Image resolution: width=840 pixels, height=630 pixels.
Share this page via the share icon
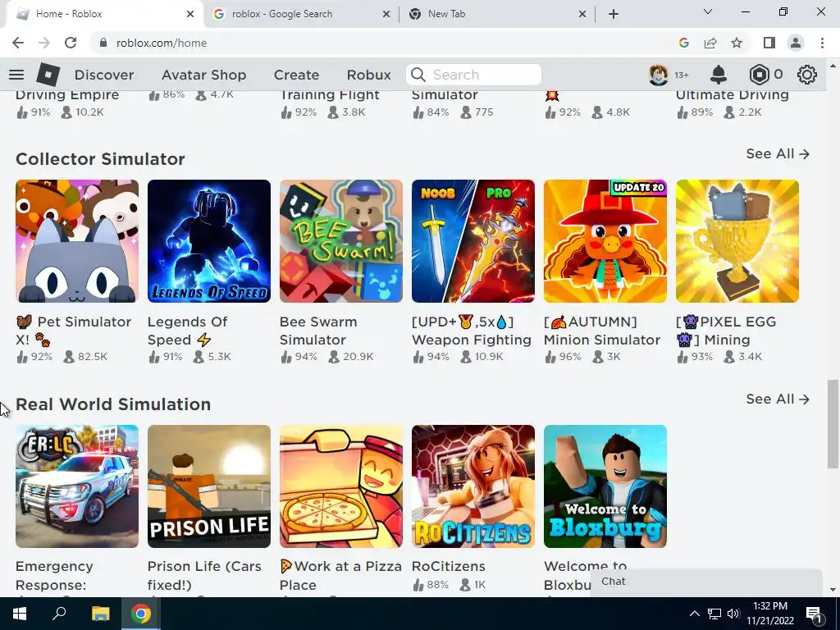[x=710, y=43]
